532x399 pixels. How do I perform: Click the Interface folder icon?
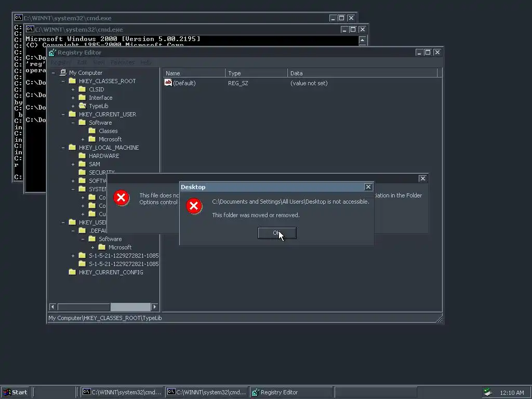[x=82, y=98]
